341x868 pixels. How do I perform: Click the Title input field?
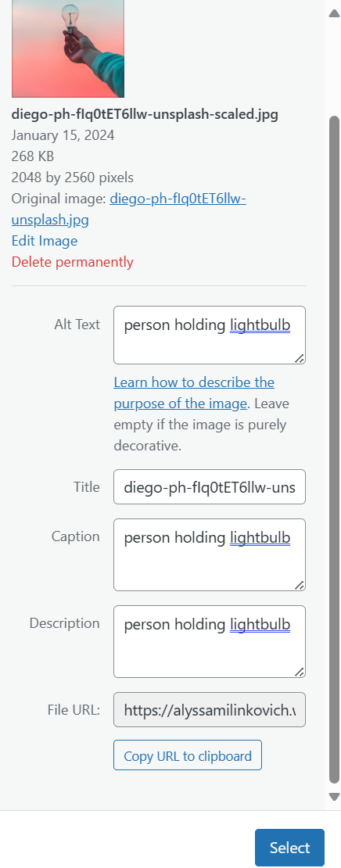210,487
